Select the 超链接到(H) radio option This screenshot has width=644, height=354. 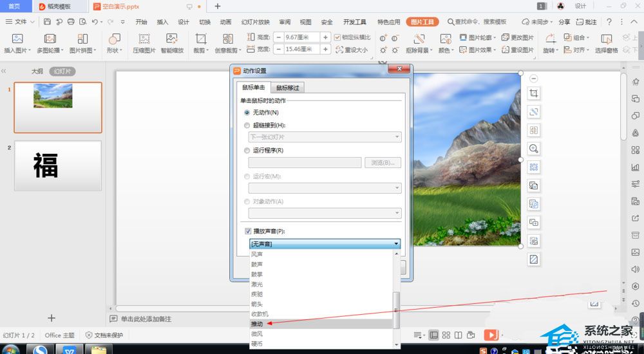(x=247, y=126)
